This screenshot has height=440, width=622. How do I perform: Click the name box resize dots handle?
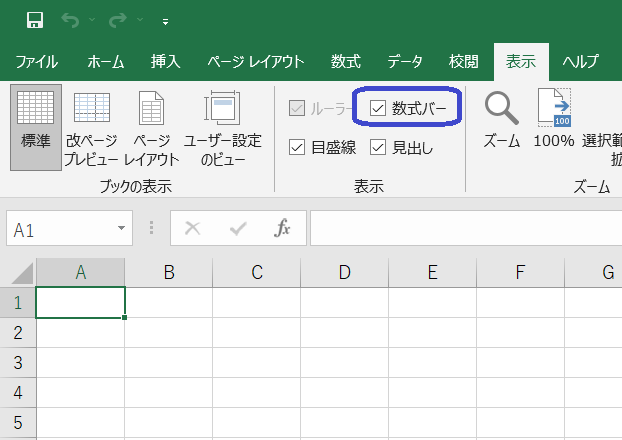[x=151, y=228]
